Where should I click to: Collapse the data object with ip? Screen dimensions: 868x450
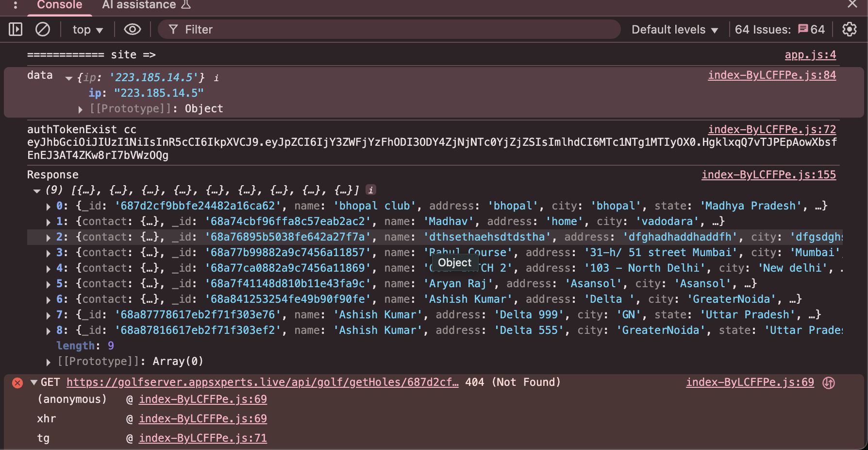click(69, 78)
